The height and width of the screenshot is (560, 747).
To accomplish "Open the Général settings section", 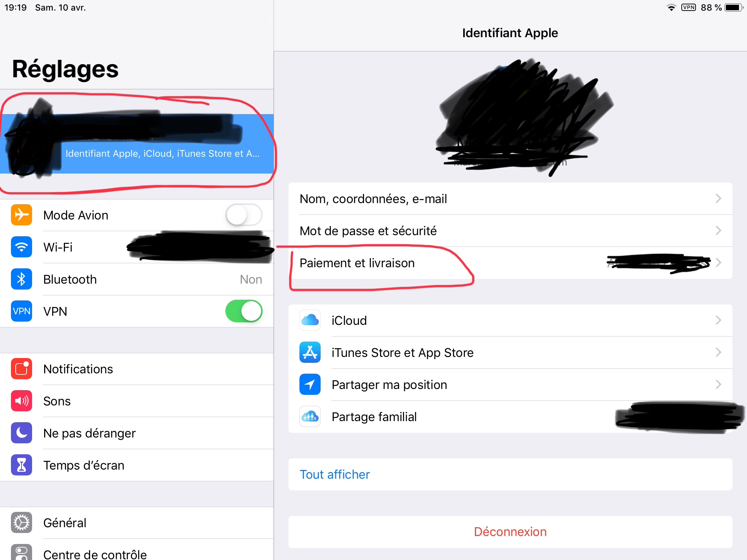I will click(65, 523).
